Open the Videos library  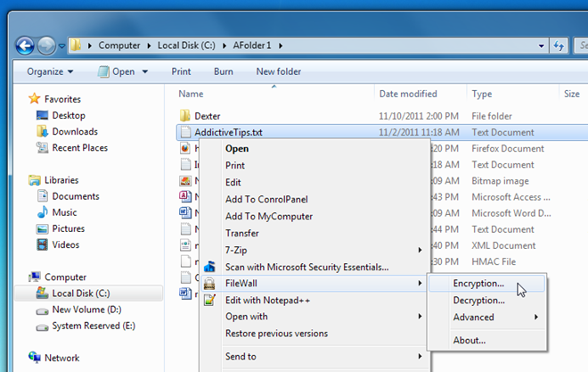[x=66, y=244]
